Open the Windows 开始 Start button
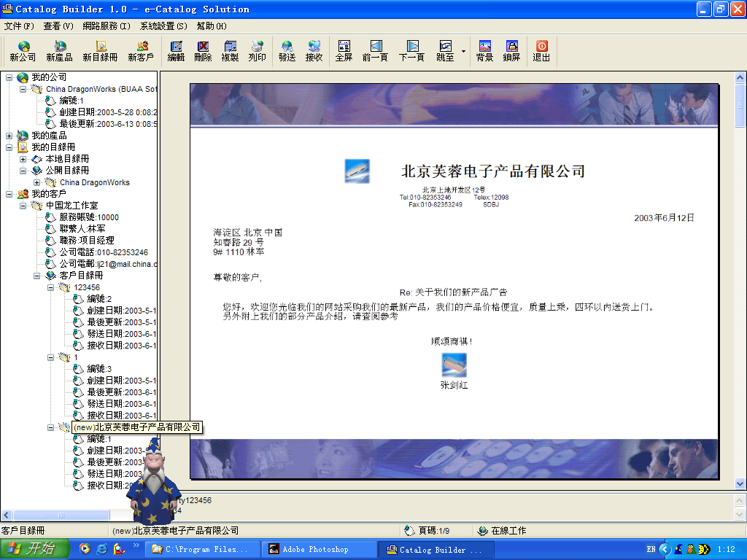 34,549
